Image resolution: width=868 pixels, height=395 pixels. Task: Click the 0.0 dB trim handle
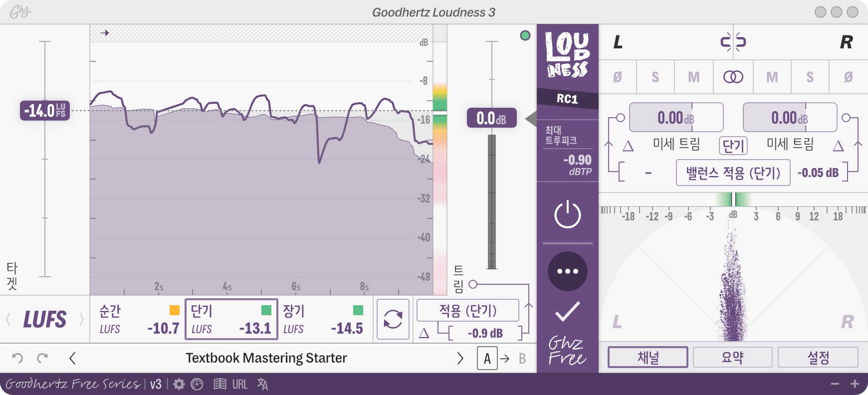coord(492,118)
